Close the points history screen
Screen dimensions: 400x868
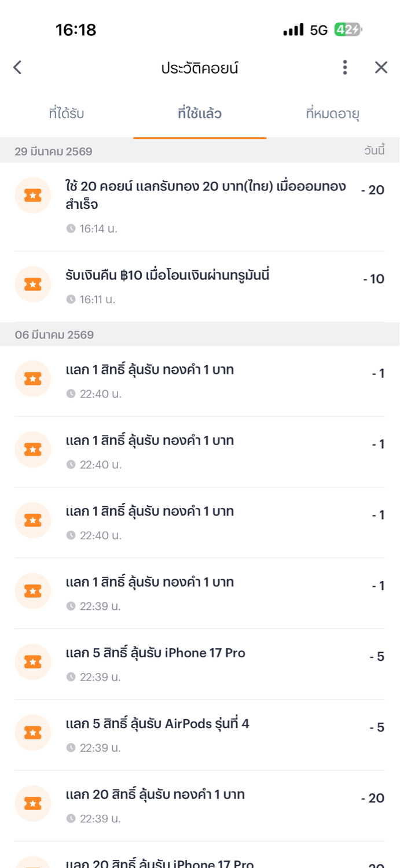click(381, 68)
